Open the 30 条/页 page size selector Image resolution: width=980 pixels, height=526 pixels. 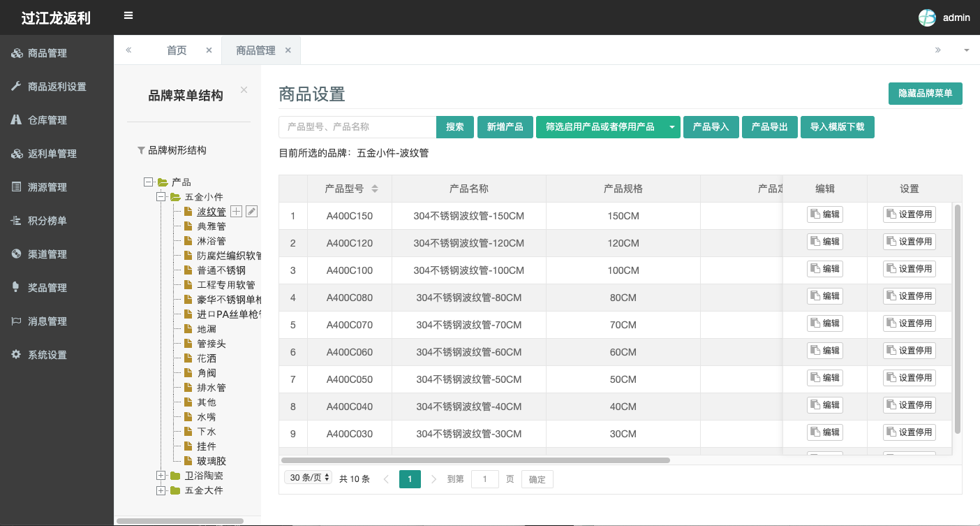point(309,478)
